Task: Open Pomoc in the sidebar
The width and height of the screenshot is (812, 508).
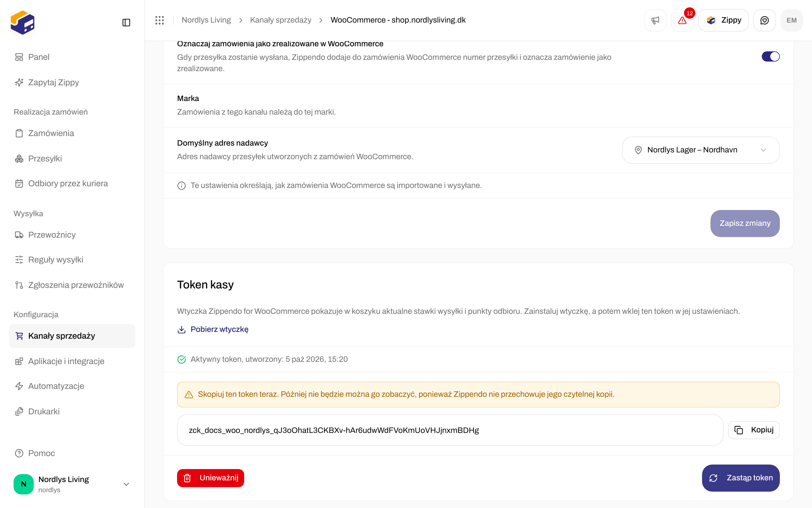Action: [x=72, y=453]
